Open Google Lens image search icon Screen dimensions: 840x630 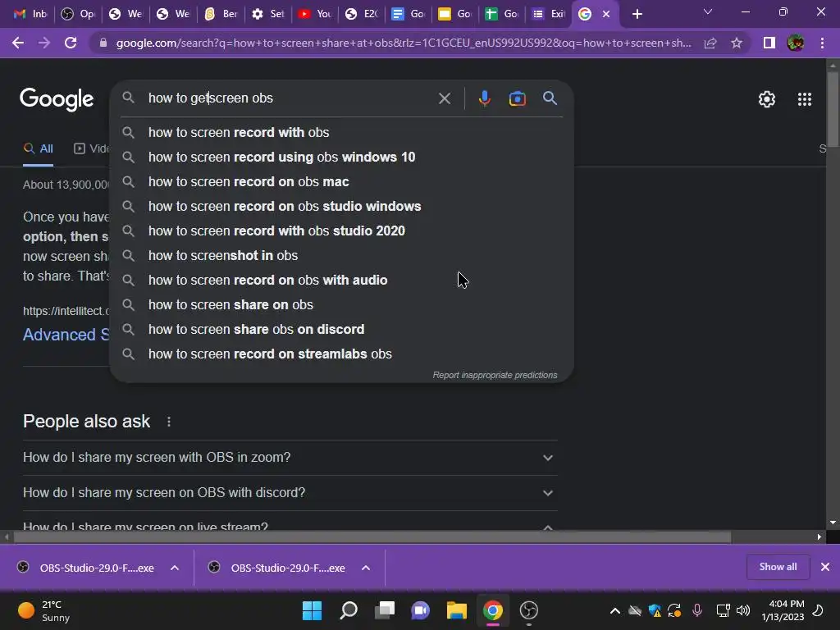[x=517, y=98]
